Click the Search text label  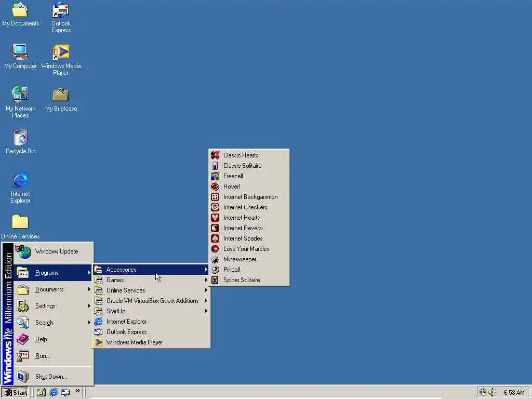[44, 323]
